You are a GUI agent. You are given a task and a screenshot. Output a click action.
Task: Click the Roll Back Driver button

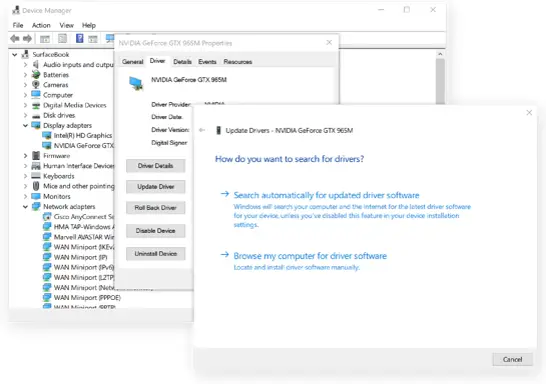coord(155,207)
